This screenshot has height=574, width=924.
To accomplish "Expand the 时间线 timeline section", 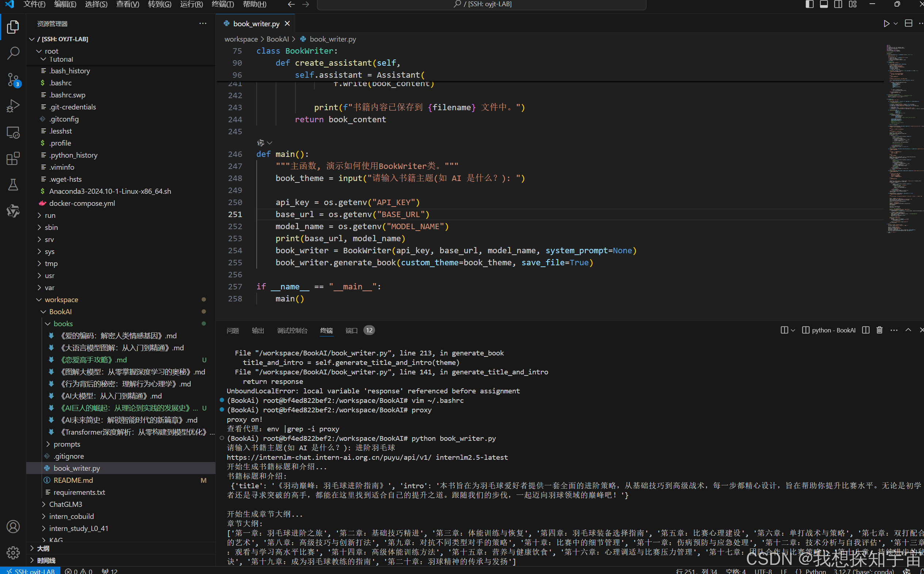I will 32,560.
